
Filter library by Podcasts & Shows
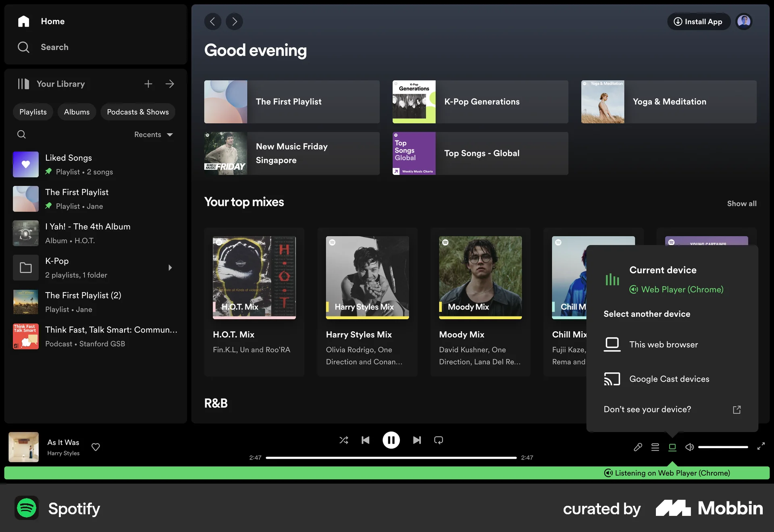[x=138, y=112]
